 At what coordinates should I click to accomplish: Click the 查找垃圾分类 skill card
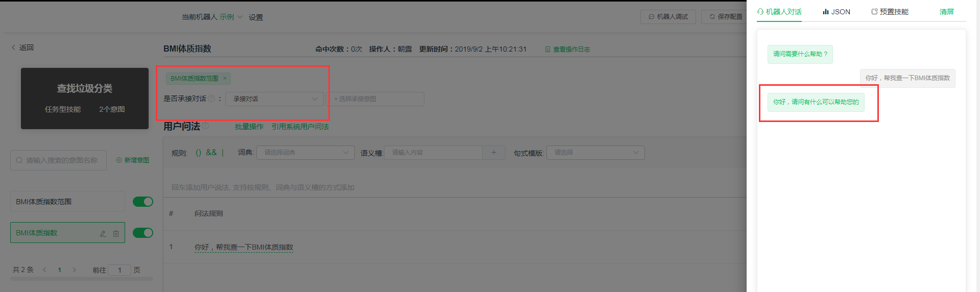pos(85,99)
